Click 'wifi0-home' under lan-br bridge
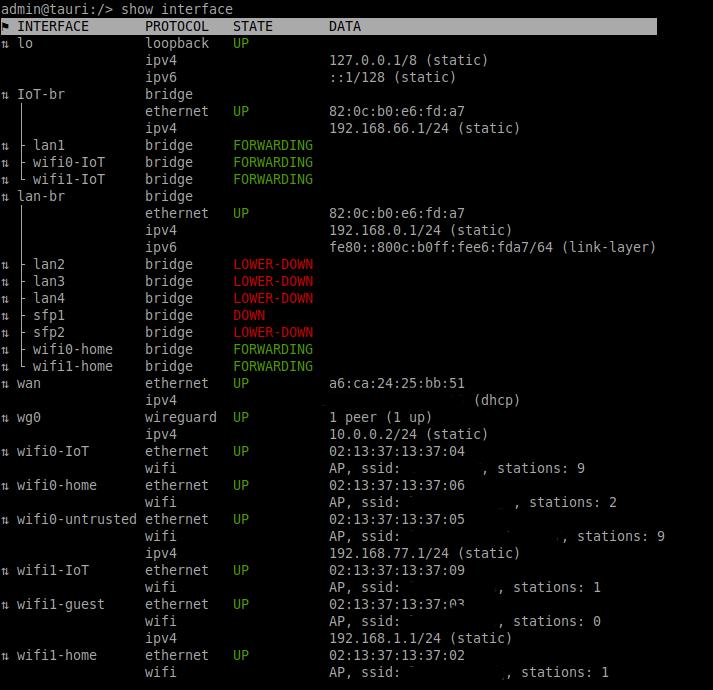 (x=73, y=349)
